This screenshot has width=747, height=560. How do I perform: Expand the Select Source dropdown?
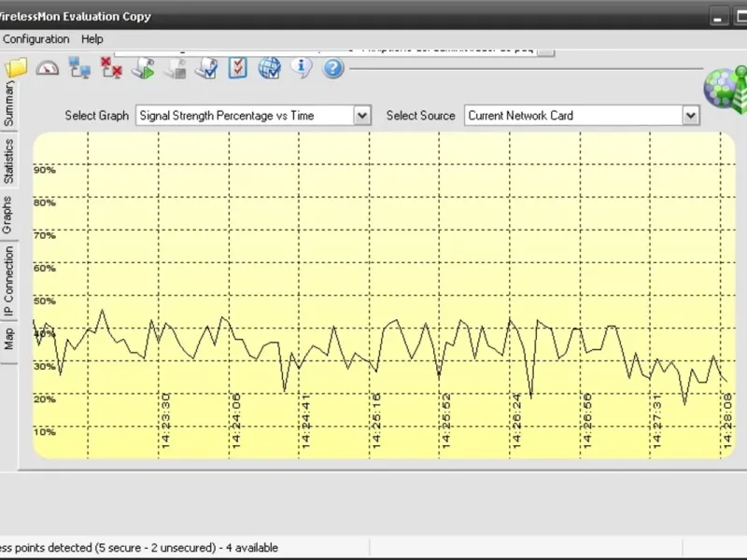[690, 116]
